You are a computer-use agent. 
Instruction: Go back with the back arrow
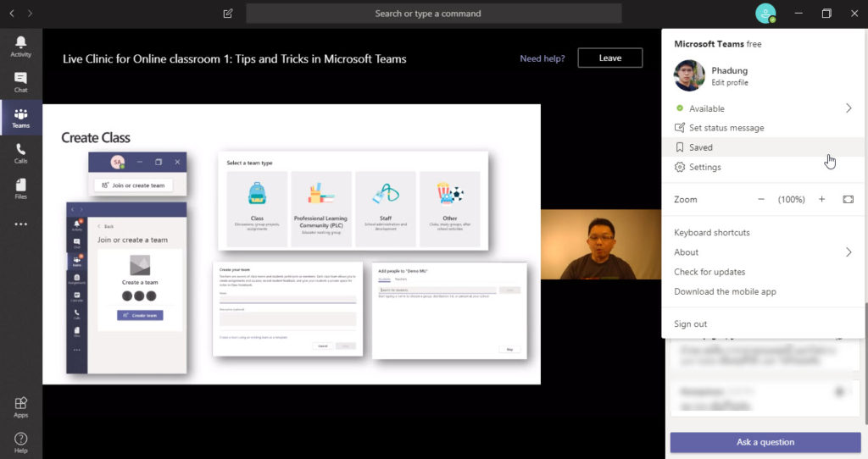[x=12, y=14]
